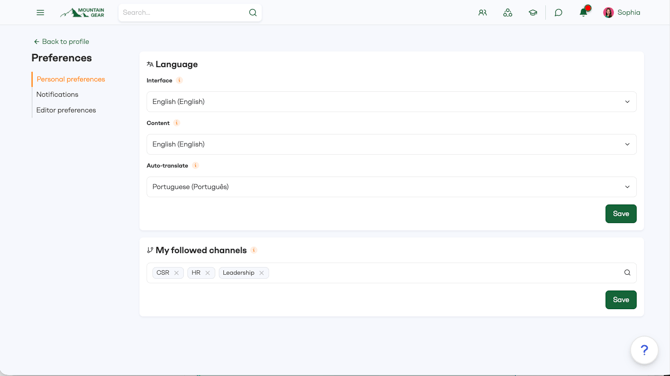The height and width of the screenshot is (376, 670).
Task: Click the search magnifier icon in top bar
Action: [x=253, y=13]
